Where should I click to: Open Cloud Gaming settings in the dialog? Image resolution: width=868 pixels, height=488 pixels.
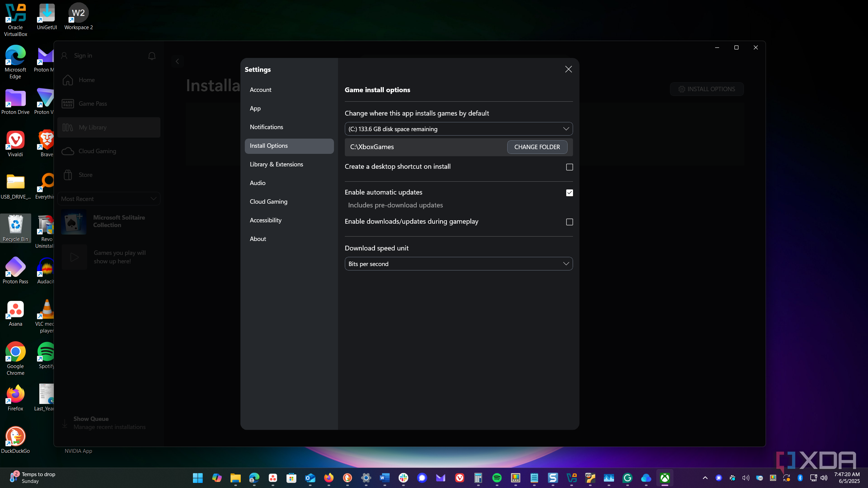coord(289,202)
